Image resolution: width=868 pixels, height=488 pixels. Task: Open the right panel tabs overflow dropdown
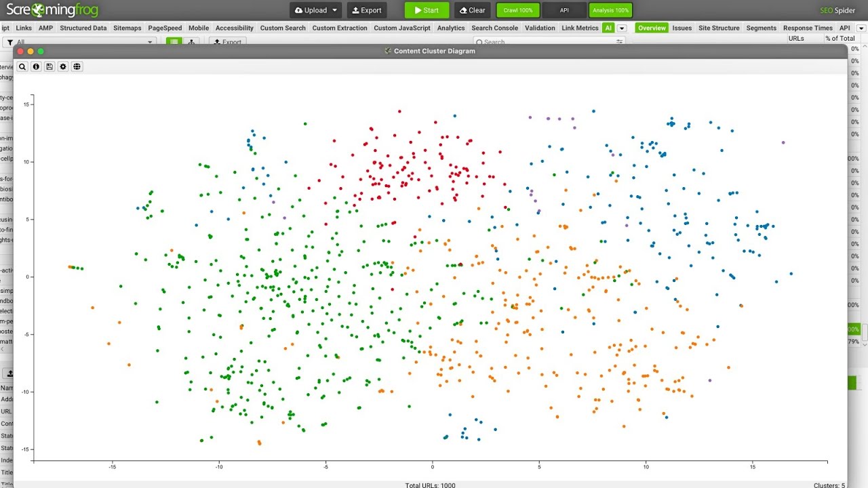click(861, 28)
